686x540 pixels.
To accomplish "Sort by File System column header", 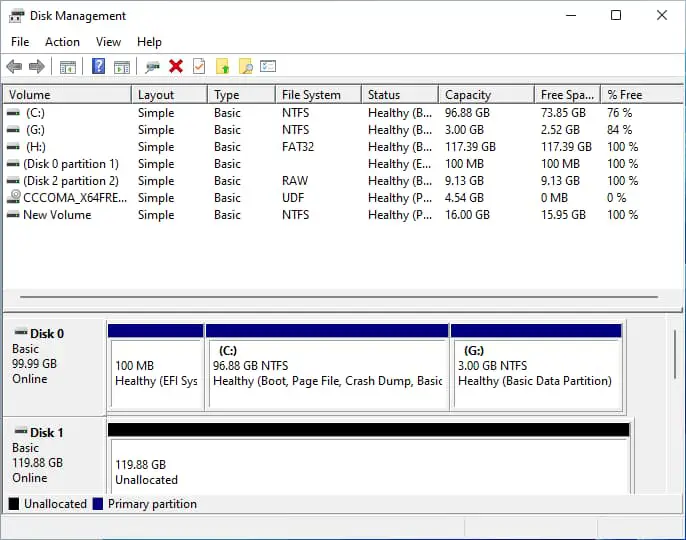I will [311, 95].
